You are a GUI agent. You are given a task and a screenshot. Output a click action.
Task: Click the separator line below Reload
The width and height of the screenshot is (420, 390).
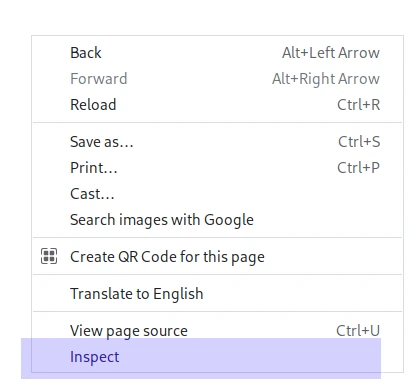pyautogui.click(x=217, y=123)
